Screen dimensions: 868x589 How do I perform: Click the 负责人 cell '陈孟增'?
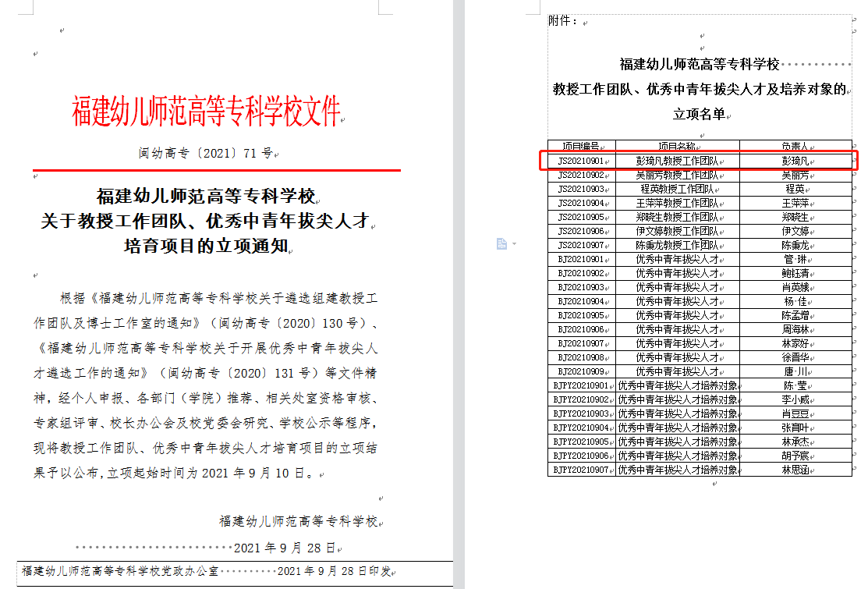click(795, 315)
